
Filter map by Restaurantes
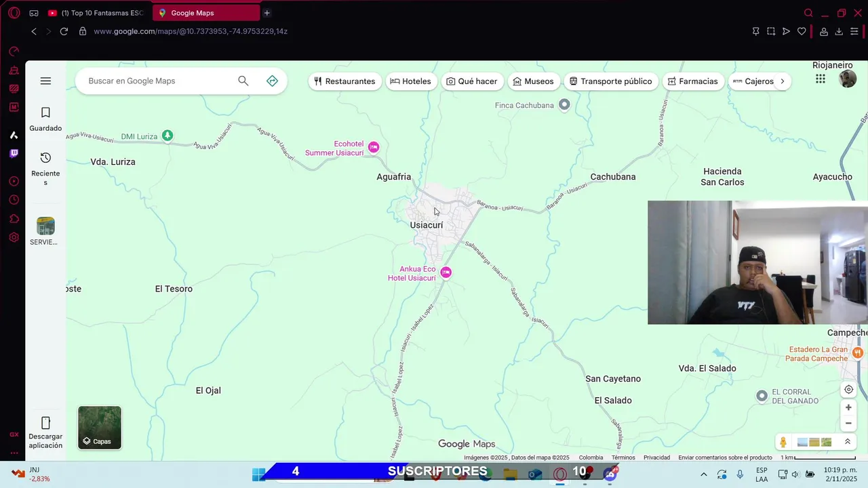pyautogui.click(x=344, y=81)
